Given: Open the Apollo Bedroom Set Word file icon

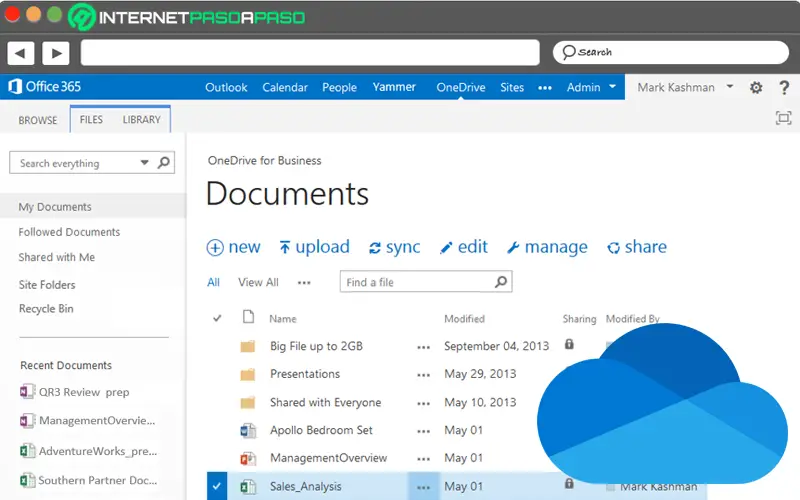Looking at the screenshot, I should (248, 431).
